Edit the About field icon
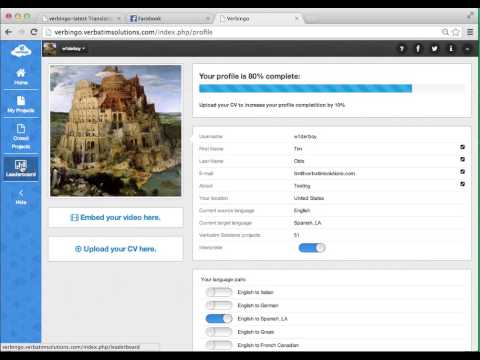This screenshot has width=480, height=360. (462, 184)
